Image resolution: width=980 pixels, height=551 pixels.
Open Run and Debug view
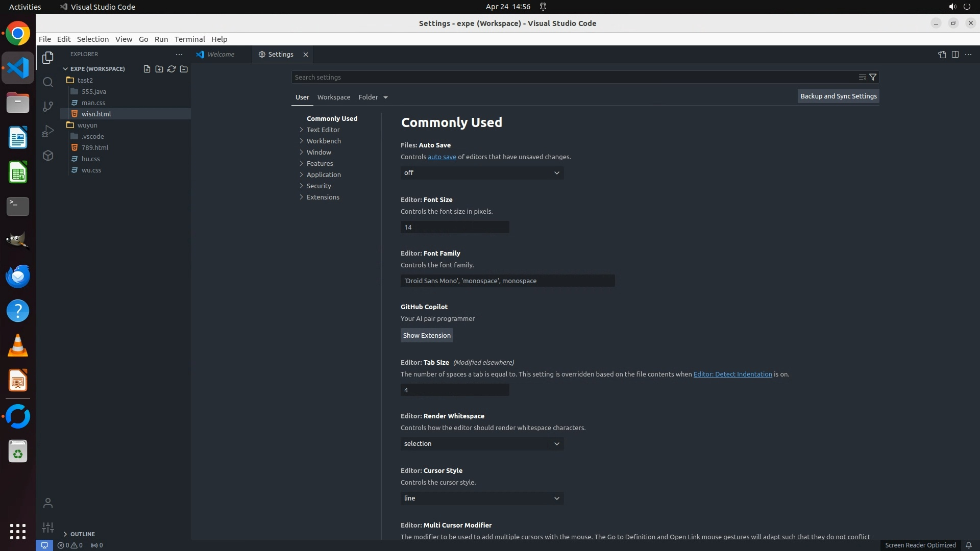[x=48, y=131]
